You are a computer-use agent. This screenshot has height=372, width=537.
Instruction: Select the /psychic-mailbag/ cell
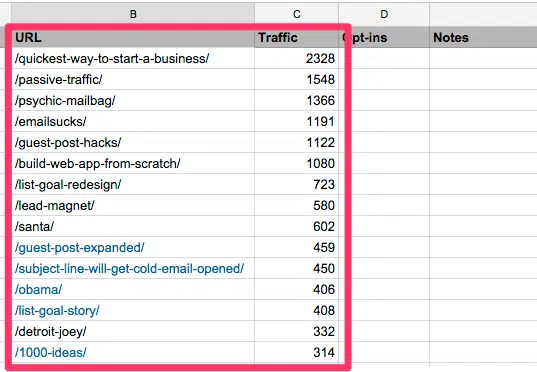[x=133, y=100]
